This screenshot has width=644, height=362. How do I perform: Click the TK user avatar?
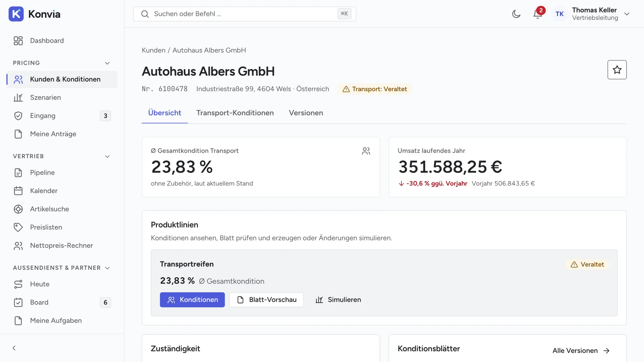tap(559, 14)
